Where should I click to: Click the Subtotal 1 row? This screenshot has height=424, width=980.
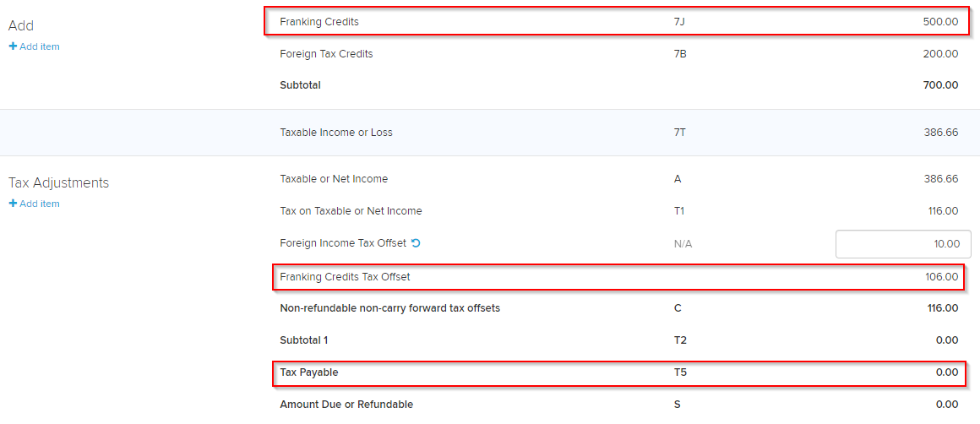tap(618, 340)
